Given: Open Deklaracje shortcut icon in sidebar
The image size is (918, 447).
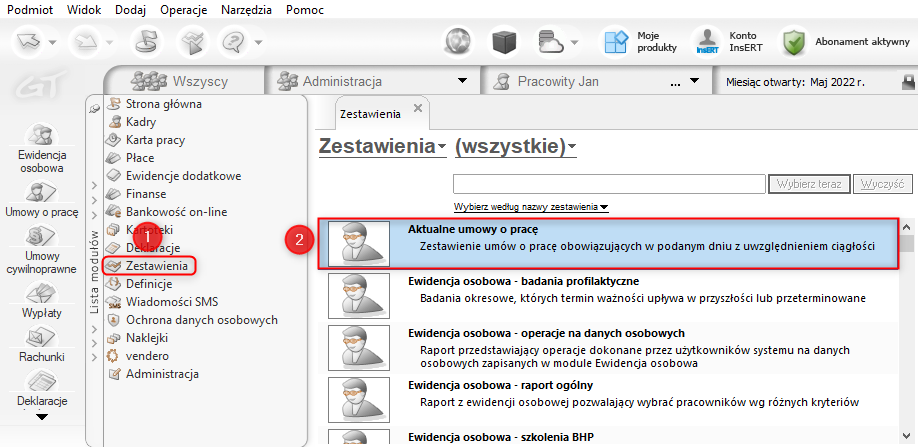Looking at the screenshot, I should tap(42, 380).
